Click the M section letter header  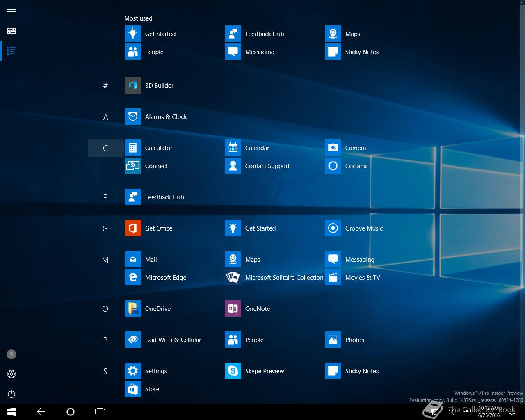(x=105, y=260)
